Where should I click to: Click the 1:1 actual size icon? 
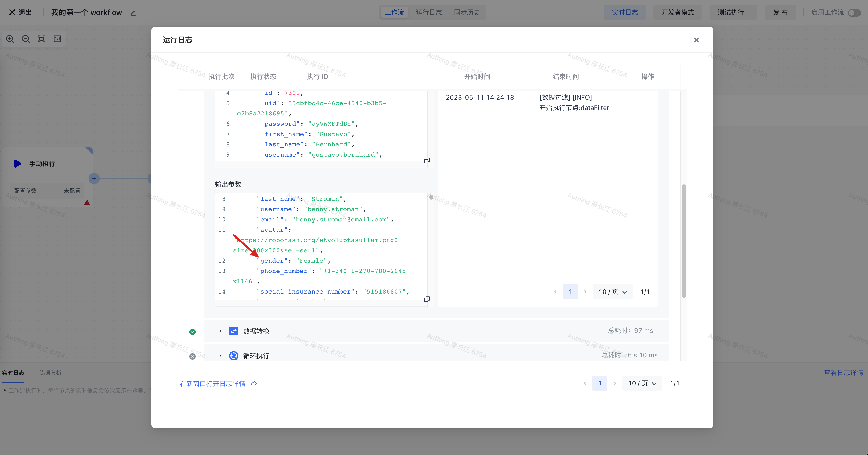pyautogui.click(x=57, y=39)
